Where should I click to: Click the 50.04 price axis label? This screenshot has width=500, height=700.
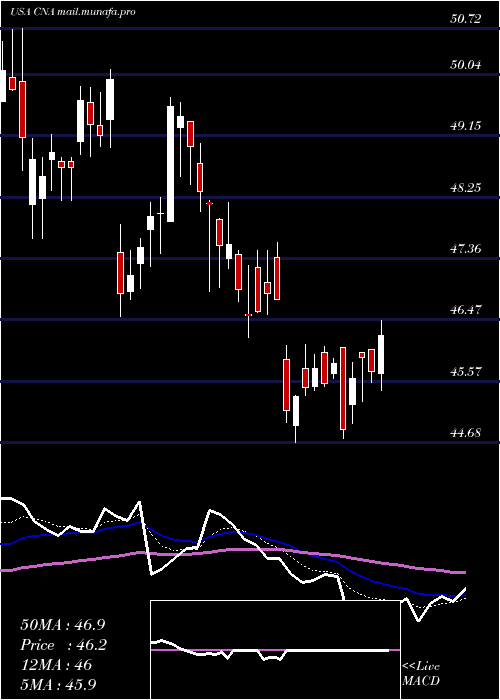[x=466, y=65]
